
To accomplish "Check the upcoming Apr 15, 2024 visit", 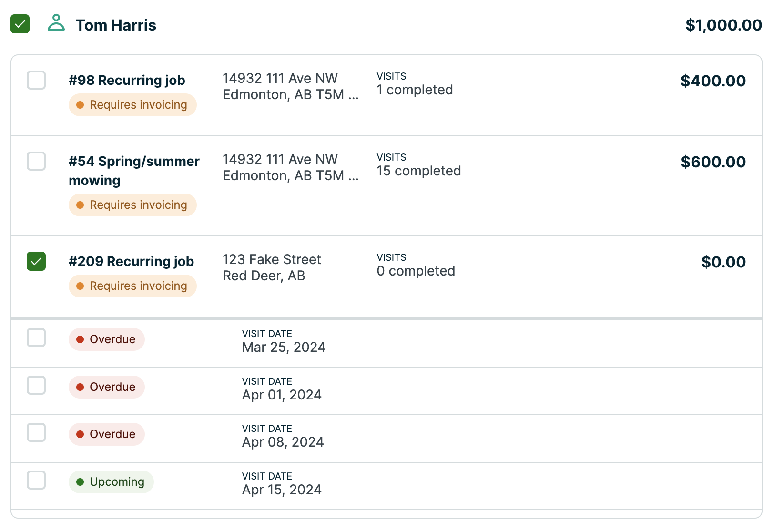I will click(x=36, y=481).
